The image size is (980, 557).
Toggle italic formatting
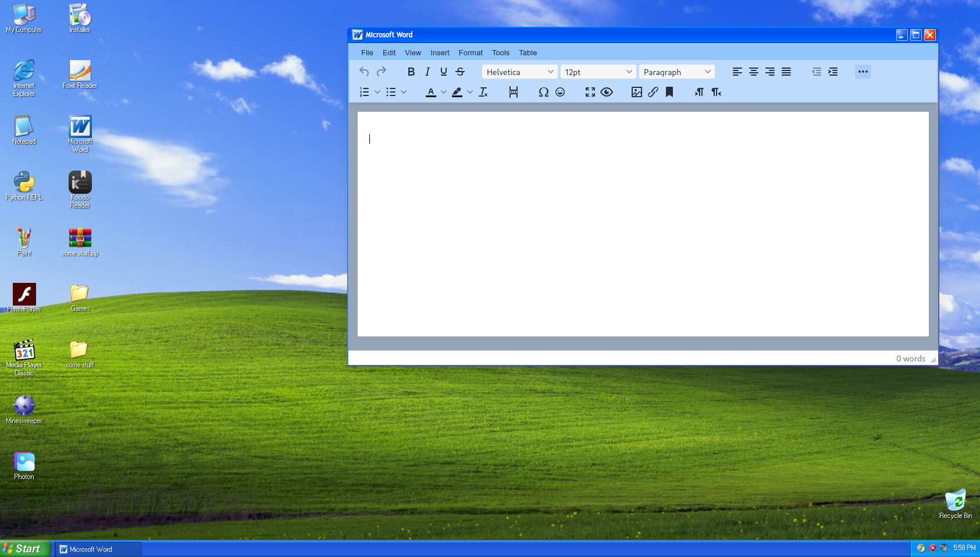[427, 72]
